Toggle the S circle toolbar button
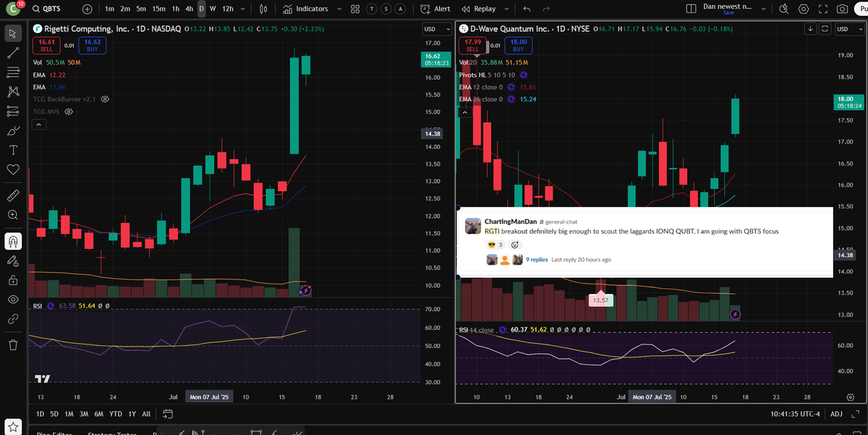Viewport: 868px width, 435px height. pyautogui.click(x=386, y=9)
